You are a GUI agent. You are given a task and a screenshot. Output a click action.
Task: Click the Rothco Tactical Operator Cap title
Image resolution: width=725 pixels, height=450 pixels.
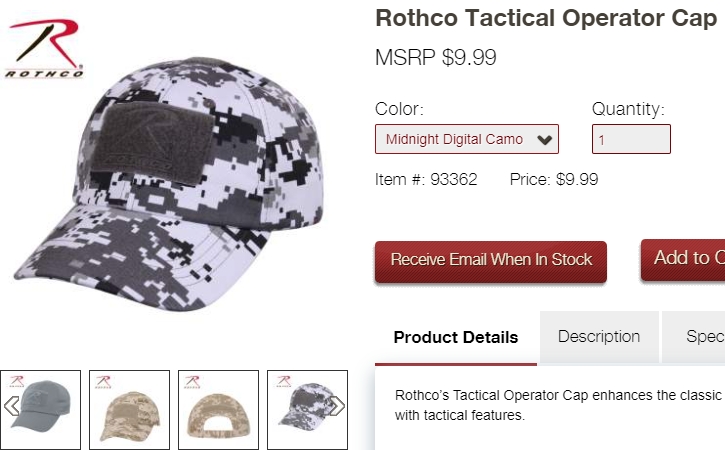tap(545, 18)
